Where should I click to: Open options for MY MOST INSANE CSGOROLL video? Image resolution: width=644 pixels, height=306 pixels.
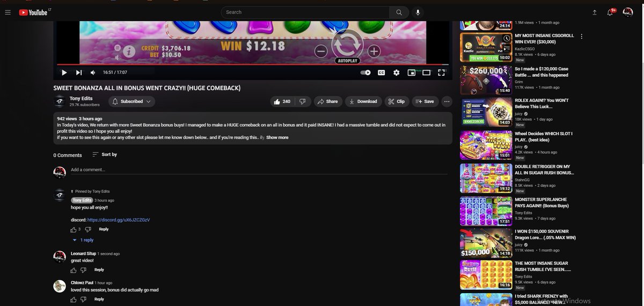[581, 37]
